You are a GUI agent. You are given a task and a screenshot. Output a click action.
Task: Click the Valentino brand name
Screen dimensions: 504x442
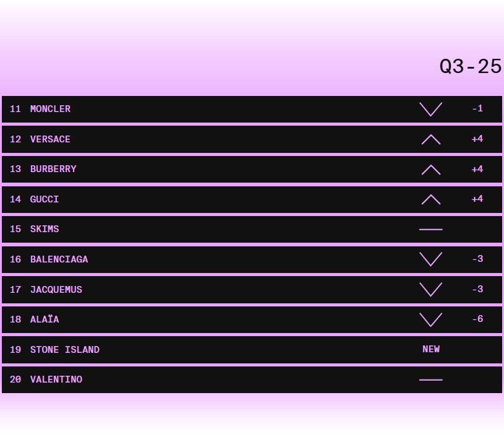[56, 379]
